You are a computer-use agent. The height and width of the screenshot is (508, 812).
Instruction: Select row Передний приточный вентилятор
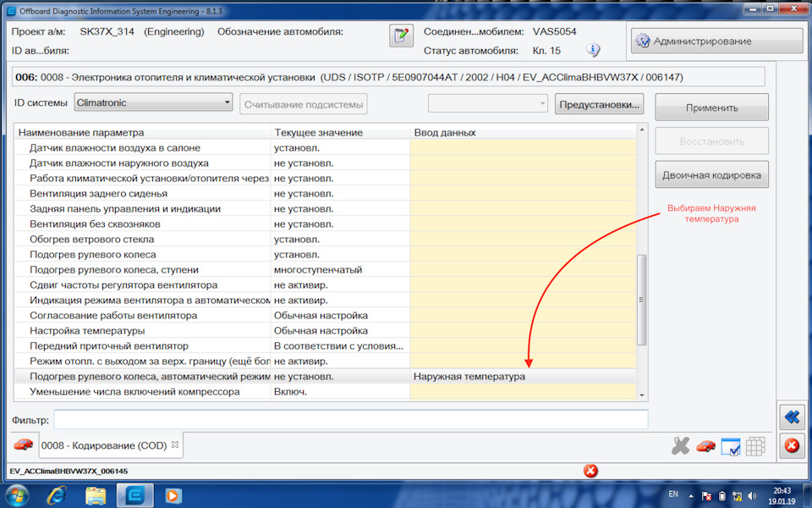pos(325,345)
